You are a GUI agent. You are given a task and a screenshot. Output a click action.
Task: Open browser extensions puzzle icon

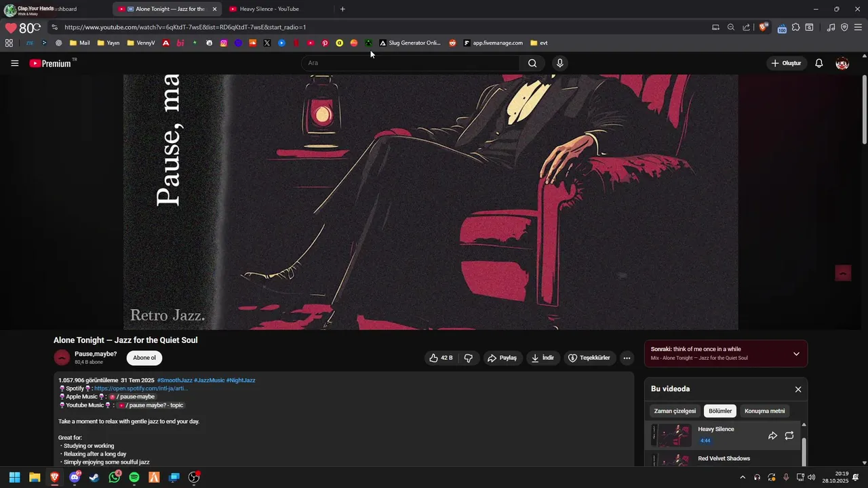[x=796, y=27]
